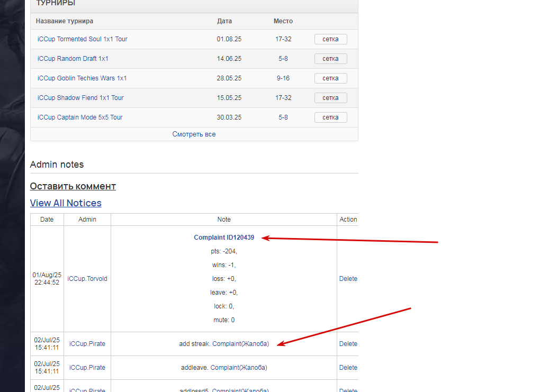Click сетка button for Goblin Techies Wars
549x392 pixels.
coord(330,78)
